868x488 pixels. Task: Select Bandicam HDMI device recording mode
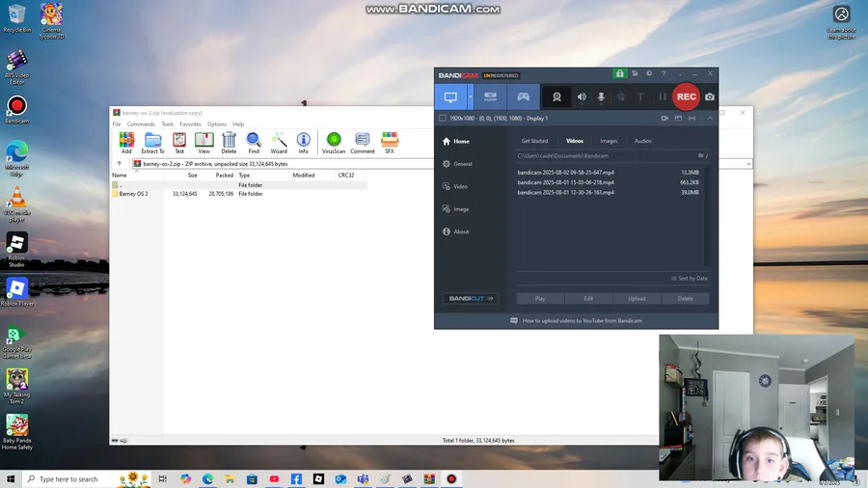[x=491, y=96]
